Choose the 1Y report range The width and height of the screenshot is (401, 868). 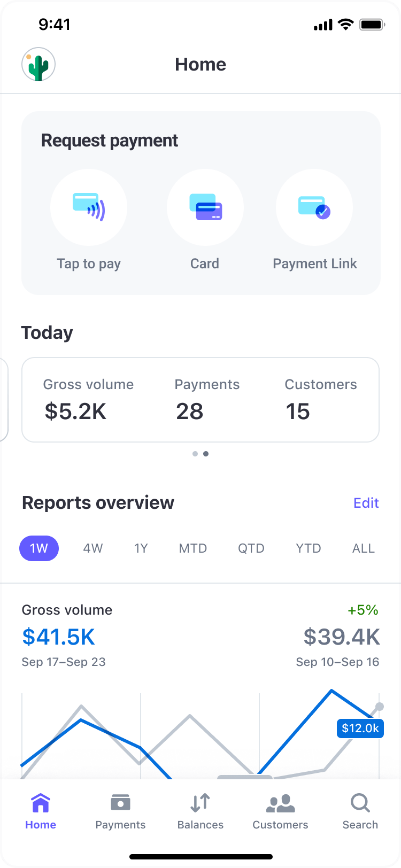[x=141, y=548]
